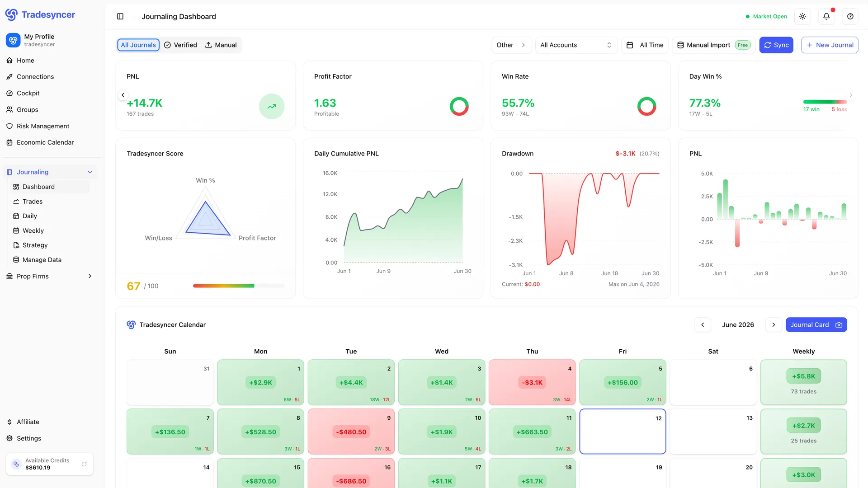Open Groups page
868x488 pixels.
pyautogui.click(x=27, y=110)
